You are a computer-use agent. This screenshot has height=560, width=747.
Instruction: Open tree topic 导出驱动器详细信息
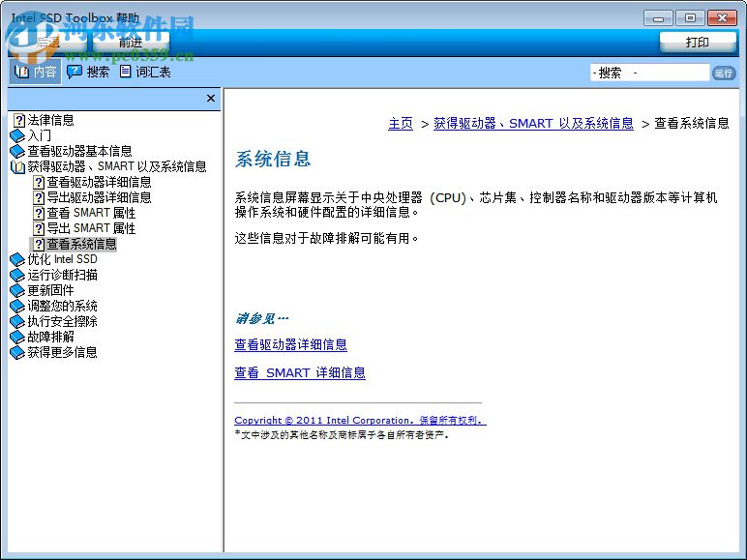99,197
